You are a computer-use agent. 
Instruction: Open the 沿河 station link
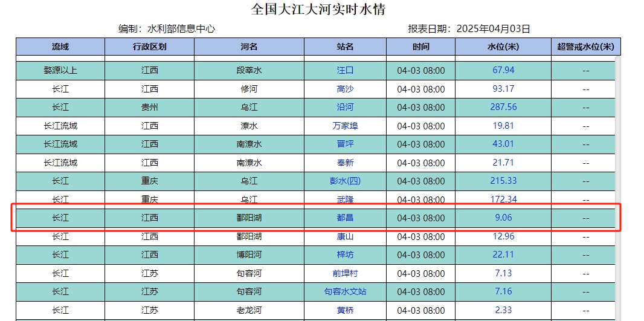[x=345, y=107]
